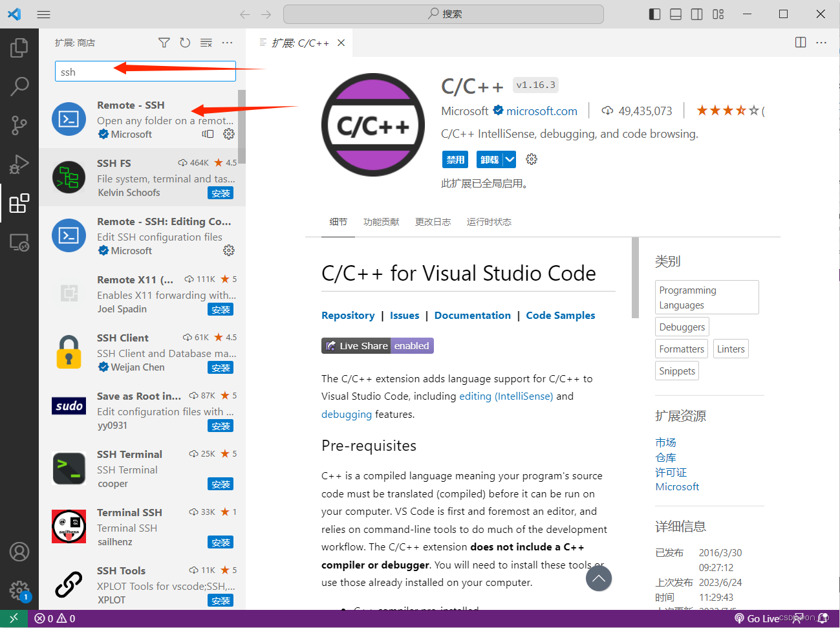Switch to the 运行时状态 tab
Screen dimensions: 840x628
[x=490, y=222]
